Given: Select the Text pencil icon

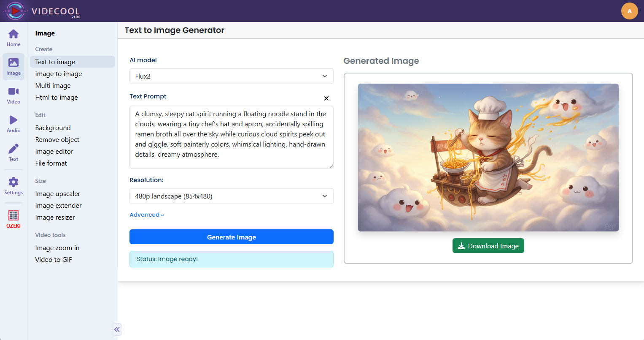Looking at the screenshot, I should point(13,149).
